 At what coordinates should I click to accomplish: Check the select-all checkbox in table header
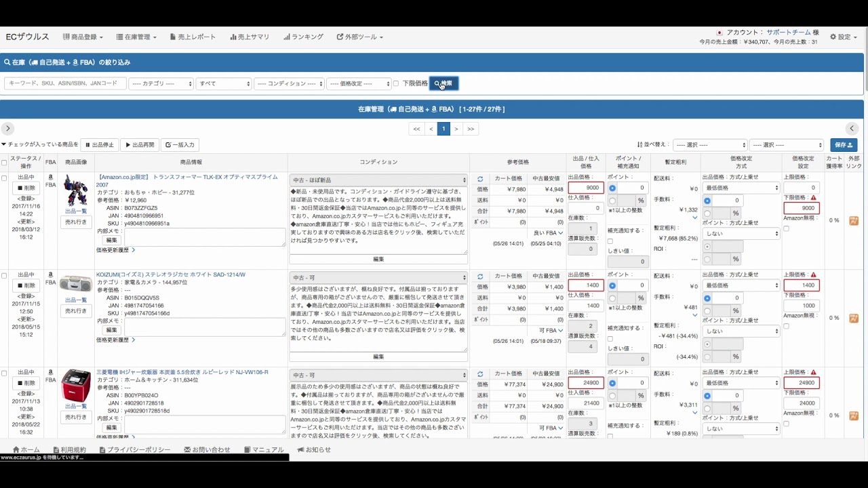(x=5, y=163)
